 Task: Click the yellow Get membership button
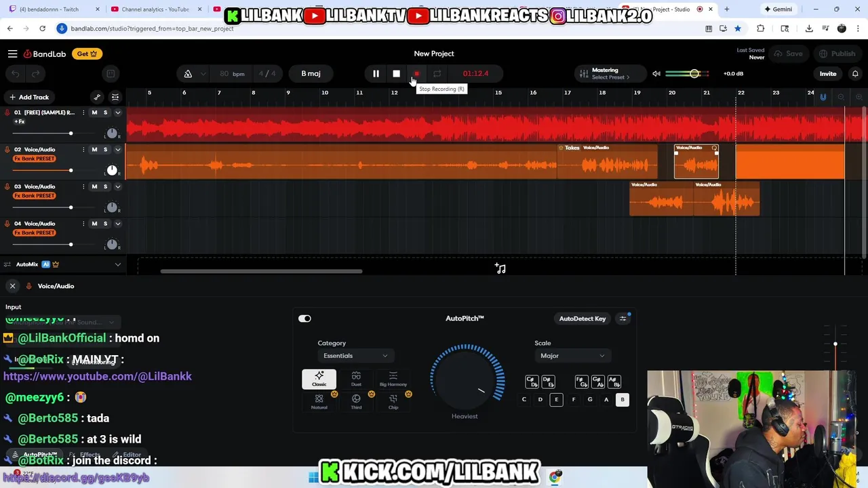pyautogui.click(x=86, y=54)
